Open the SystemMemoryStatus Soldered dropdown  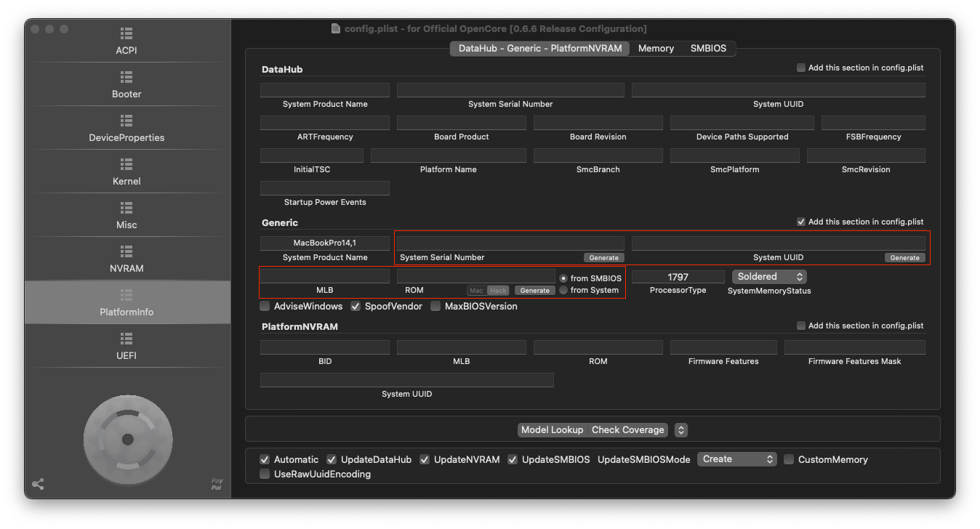[x=769, y=277]
